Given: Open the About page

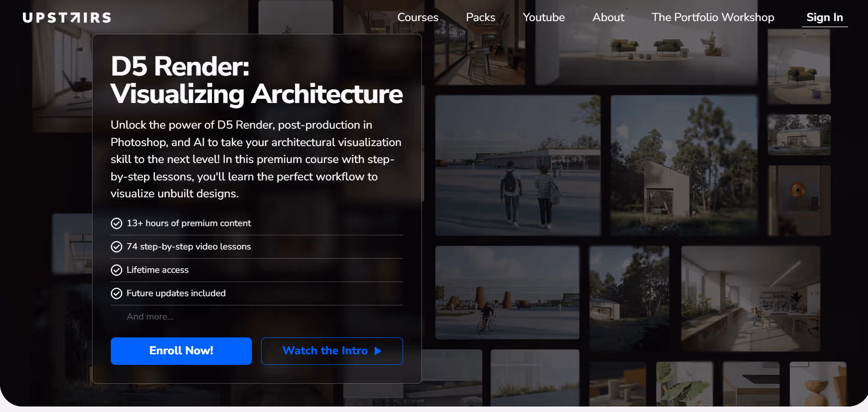Looking at the screenshot, I should (608, 17).
